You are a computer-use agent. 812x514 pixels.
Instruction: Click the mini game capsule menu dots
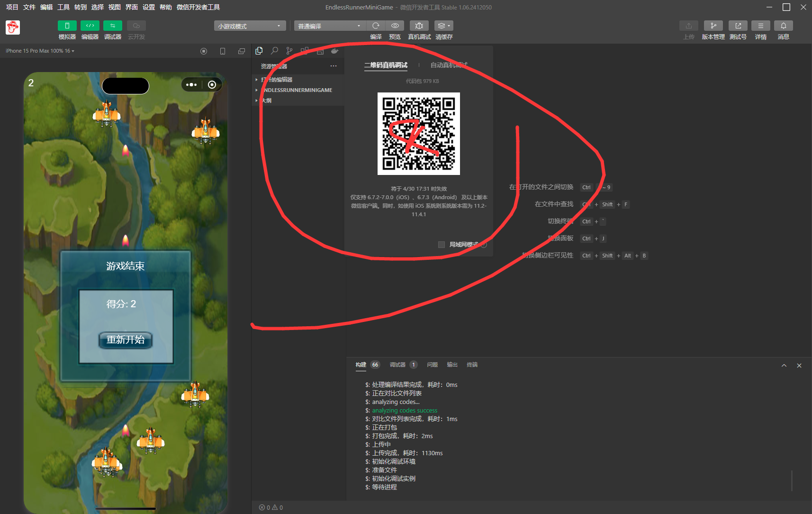click(x=191, y=84)
